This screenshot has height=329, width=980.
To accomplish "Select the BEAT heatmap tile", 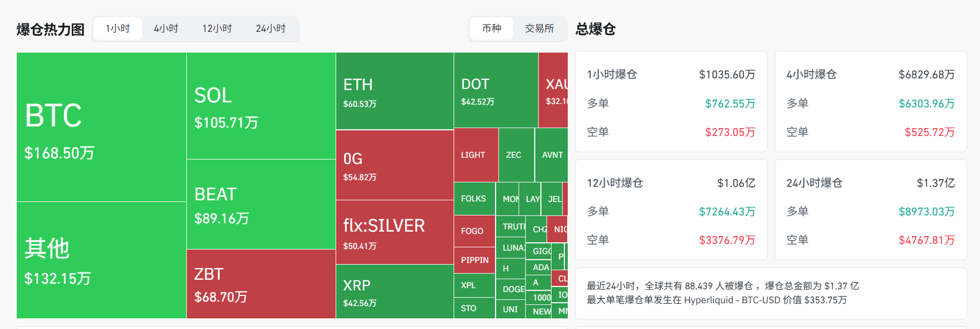I will 261,204.
